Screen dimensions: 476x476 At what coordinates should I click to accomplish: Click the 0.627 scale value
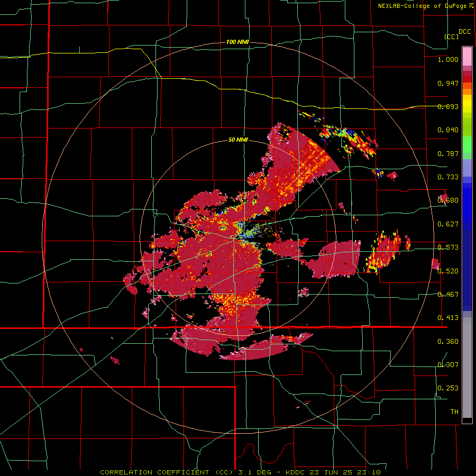[x=448, y=224]
